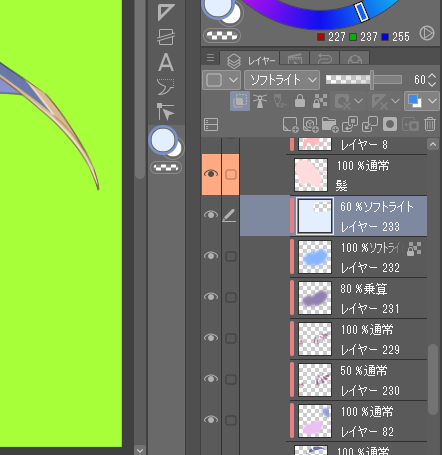
Task: Click Change Layer Color icon
Action: 415,101
